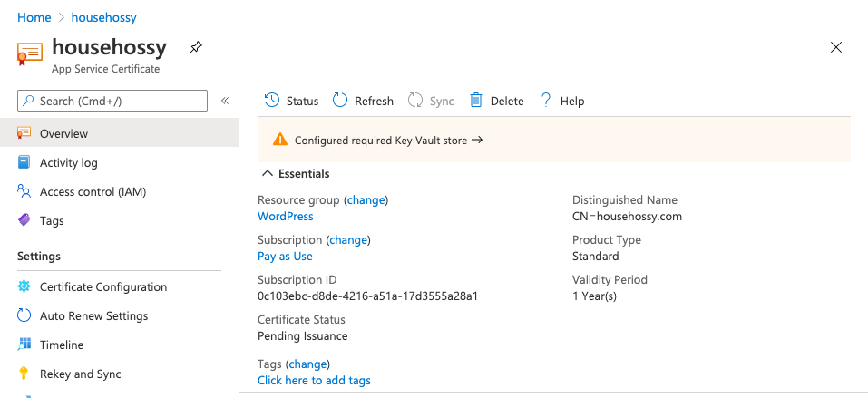
Task: Click the Settings section heading
Action: click(39, 257)
